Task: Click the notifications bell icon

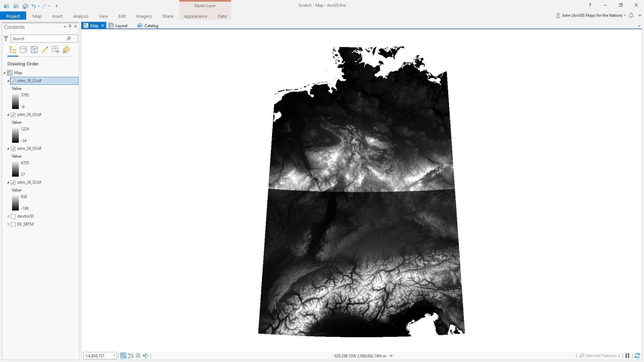Action: pos(631,15)
